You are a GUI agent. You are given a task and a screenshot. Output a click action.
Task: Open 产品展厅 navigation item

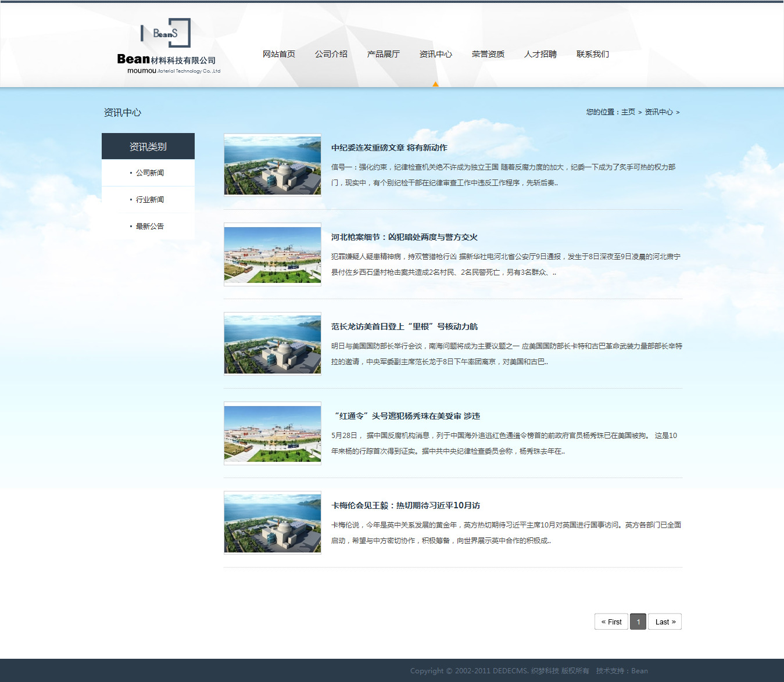tap(384, 54)
